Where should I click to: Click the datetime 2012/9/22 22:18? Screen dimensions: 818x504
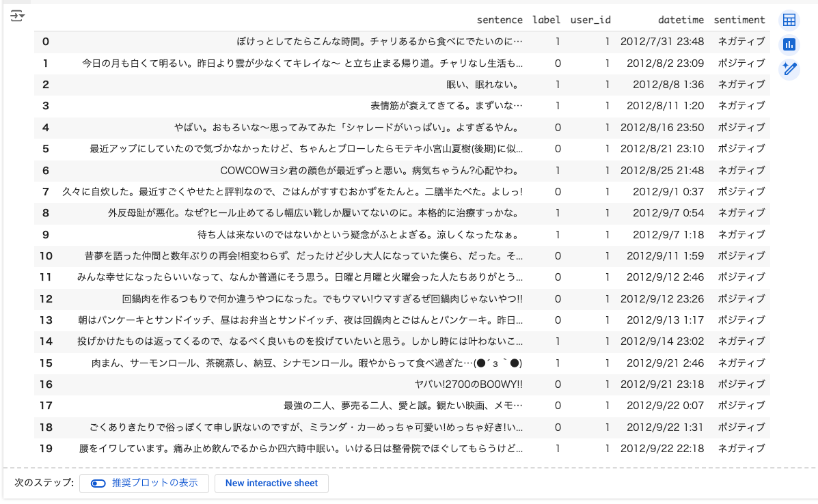click(662, 448)
